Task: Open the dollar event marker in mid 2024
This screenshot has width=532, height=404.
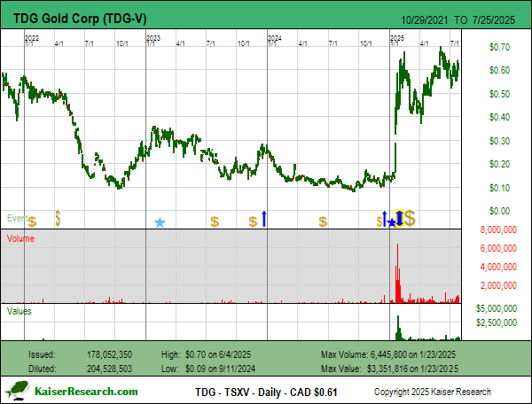Action: [323, 221]
